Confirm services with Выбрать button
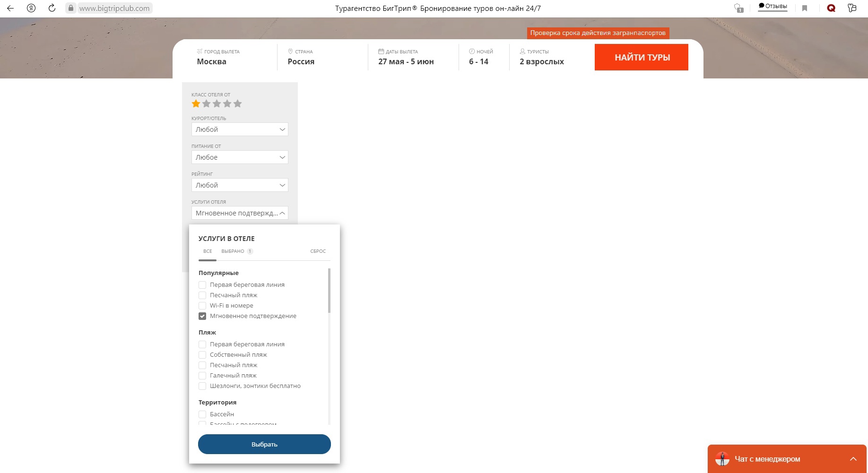The image size is (868, 473). pyautogui.click(x=264, y=444)
